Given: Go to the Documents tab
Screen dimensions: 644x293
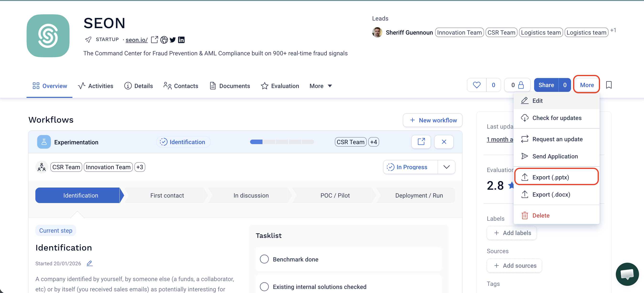Looking at the screenshot, I should [230, 86].
